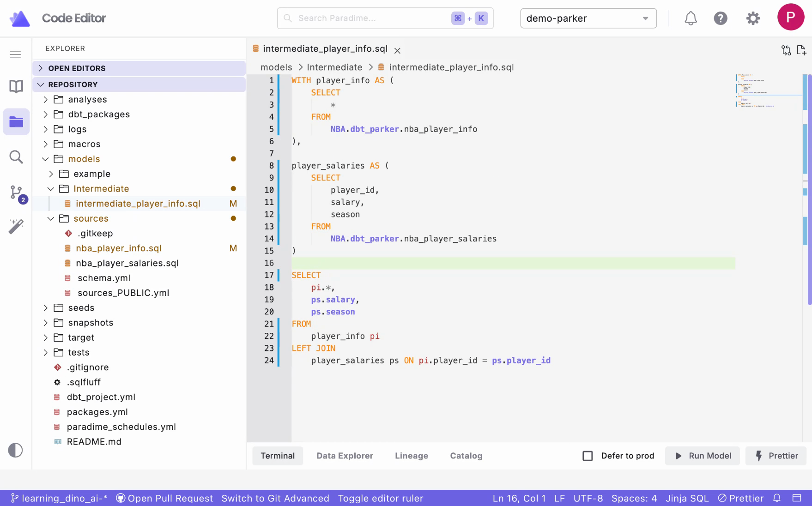
Task: Open the .sqlfluff config file
Action: pos(139,382)
